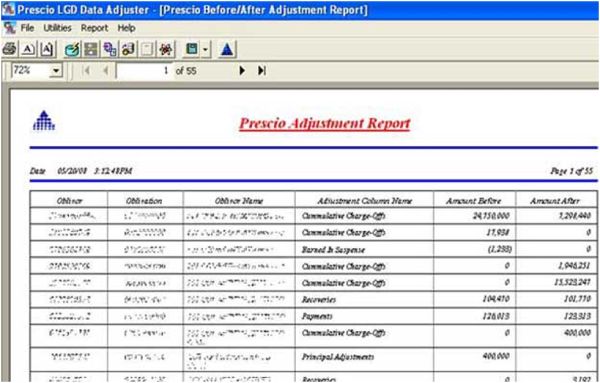
Task: Click the yellow and black toolbar icon
Action: click(129, 49)
